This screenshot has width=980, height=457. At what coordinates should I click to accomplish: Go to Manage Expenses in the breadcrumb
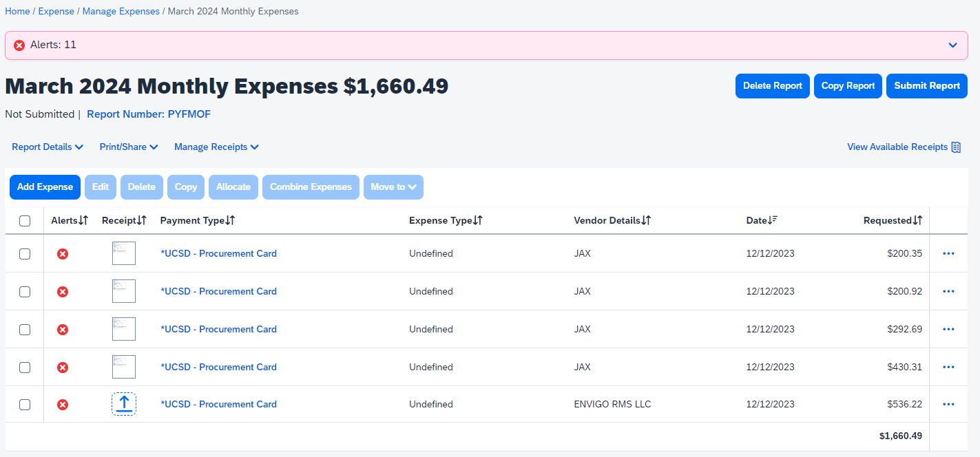click(x=121, y=12)
